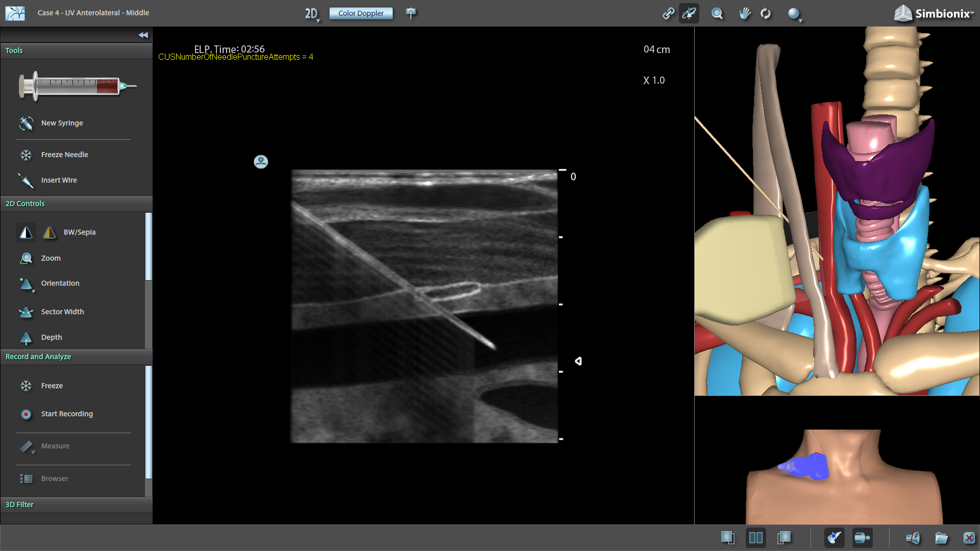Click the Orientation label
980x551 pixels.
tap(60, 283)
